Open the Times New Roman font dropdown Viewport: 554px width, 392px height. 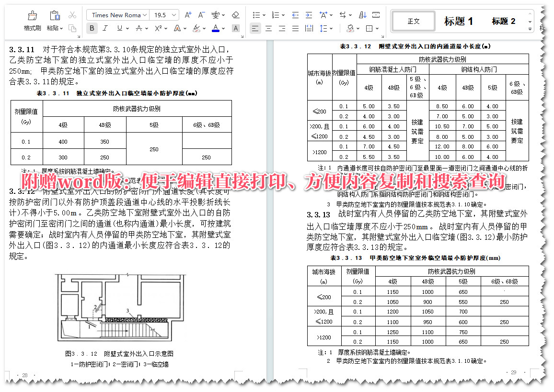145,15
